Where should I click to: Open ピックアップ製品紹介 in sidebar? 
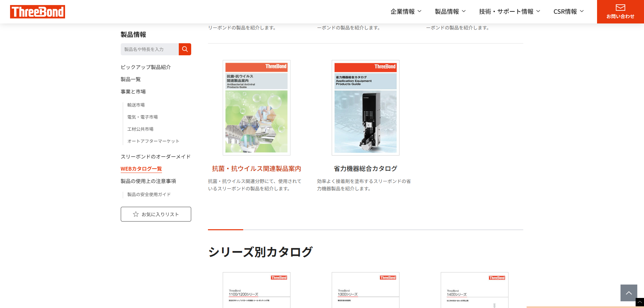146,67
